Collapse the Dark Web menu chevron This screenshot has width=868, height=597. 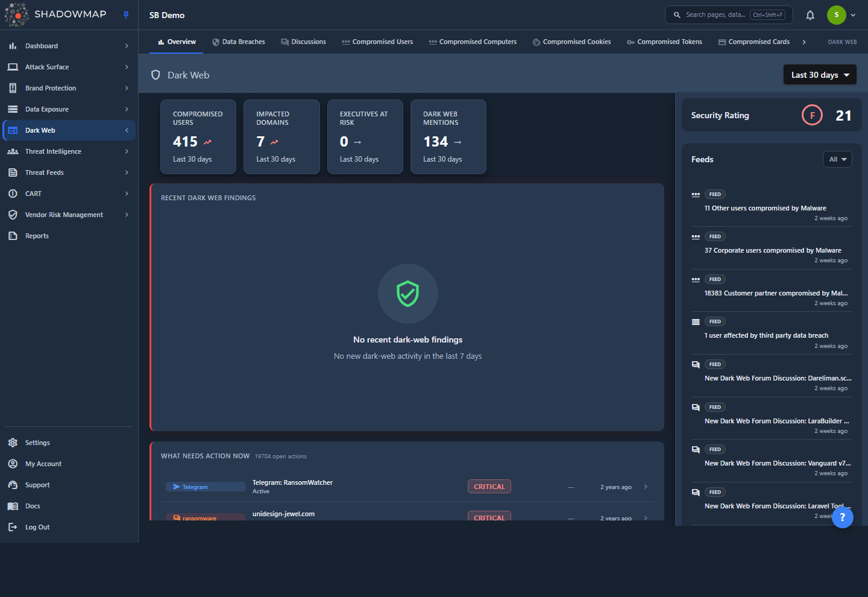127,130
